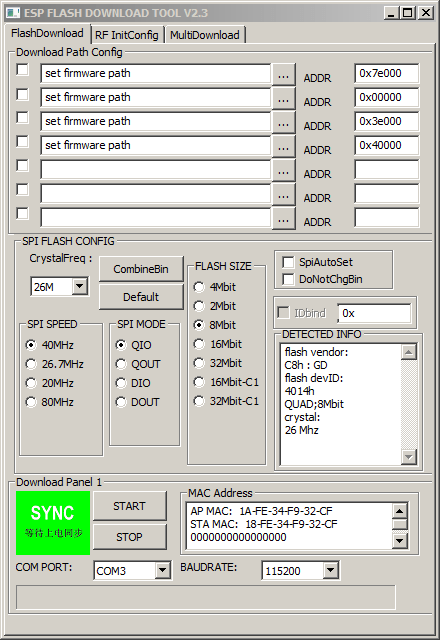Select QOUT SPI mode
Viewport: 440px width, 640px height.
[x=138, y=364]
